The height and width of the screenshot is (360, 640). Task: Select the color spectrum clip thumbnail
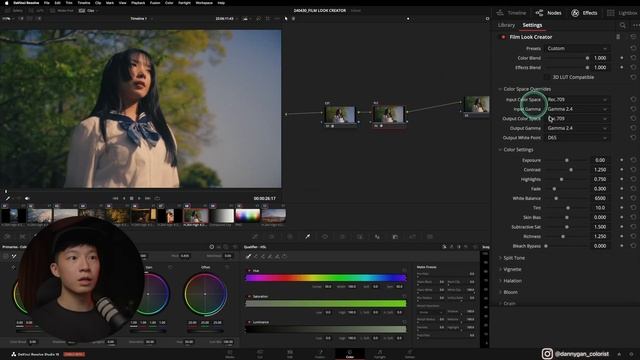click(x=247, y=216)
